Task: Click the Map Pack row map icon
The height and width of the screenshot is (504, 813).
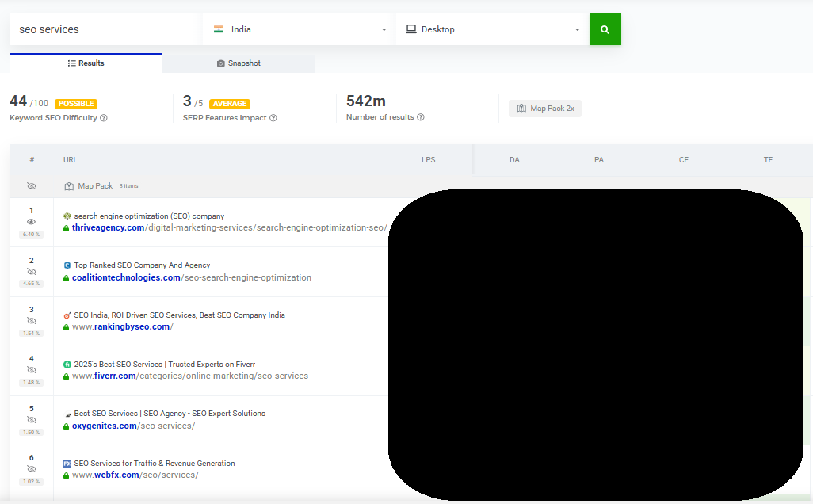Action: pos(69,186)
